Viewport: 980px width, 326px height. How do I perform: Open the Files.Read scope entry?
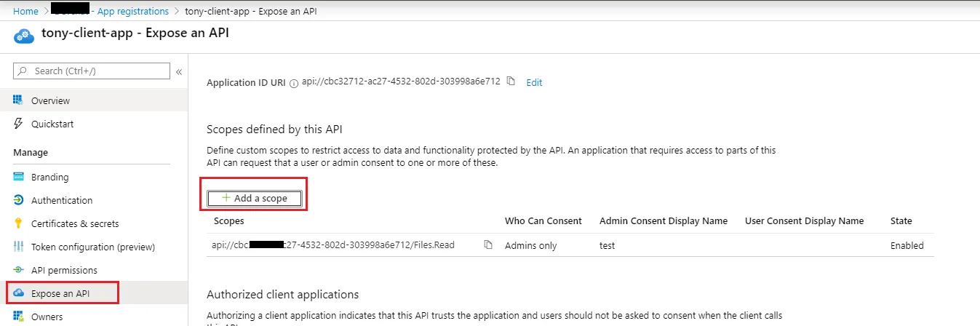click(x=332, y=245)
